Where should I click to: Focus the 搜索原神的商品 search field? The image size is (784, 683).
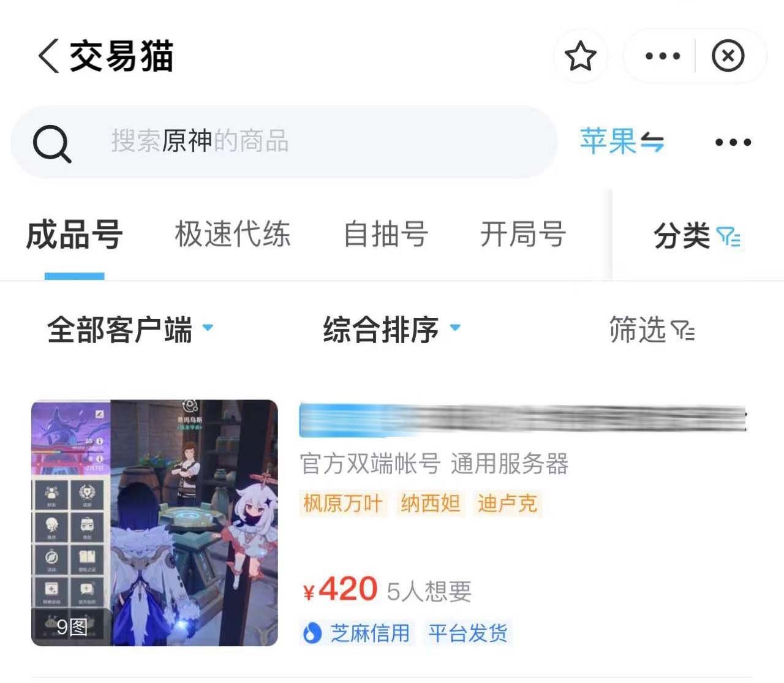pos(284,142)
